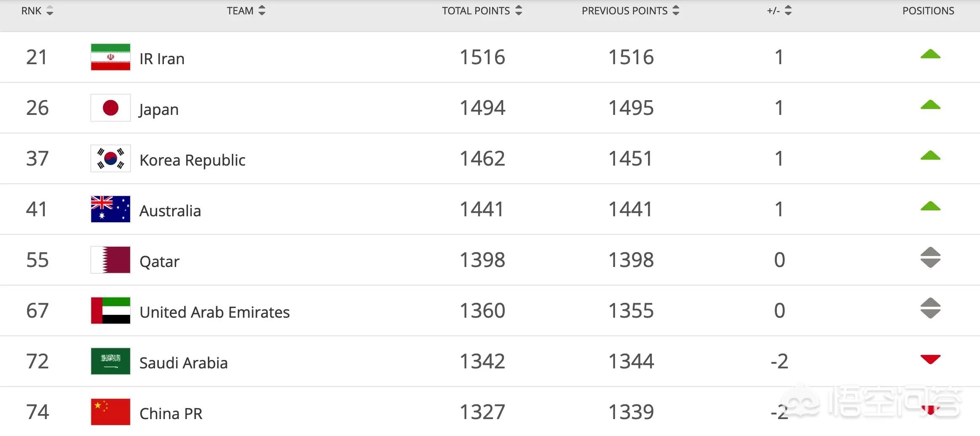Click the China PR flag icon

pyautogui.click(x=110, y=412)
